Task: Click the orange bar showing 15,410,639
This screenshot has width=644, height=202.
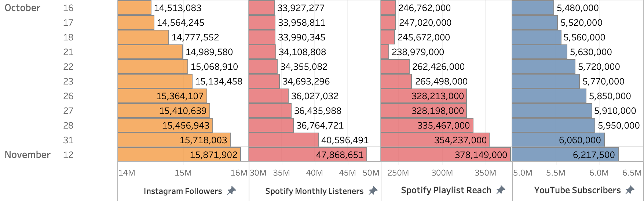Action: tap(164, 111)
